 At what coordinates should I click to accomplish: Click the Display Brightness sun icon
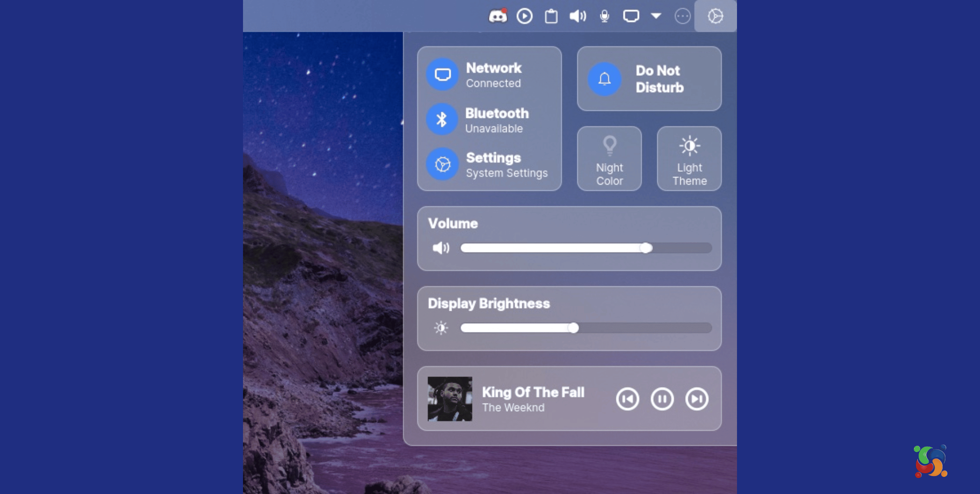click(x=441, y=328)
